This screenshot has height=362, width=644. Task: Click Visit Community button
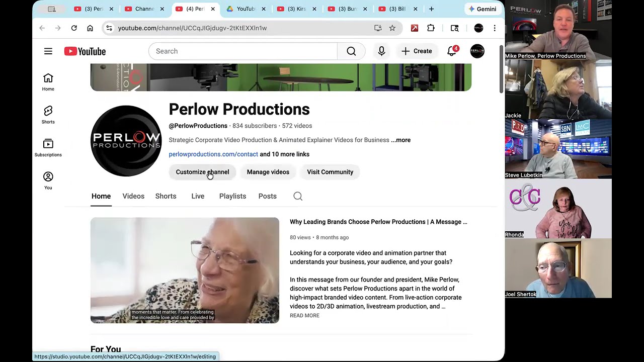click(330, 172)
